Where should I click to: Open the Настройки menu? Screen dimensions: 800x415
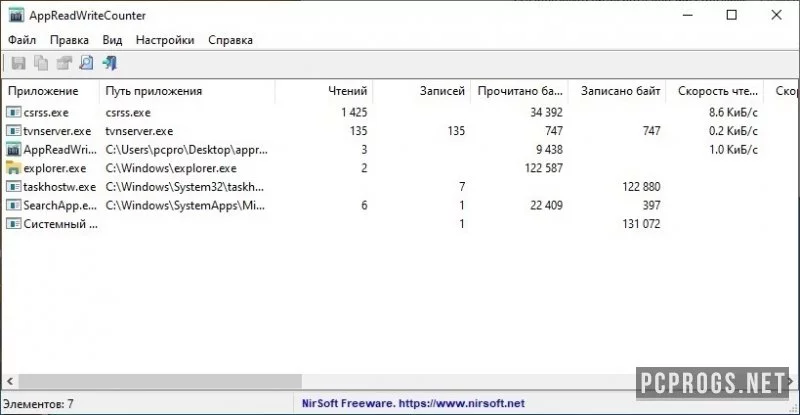pos(165,40)
